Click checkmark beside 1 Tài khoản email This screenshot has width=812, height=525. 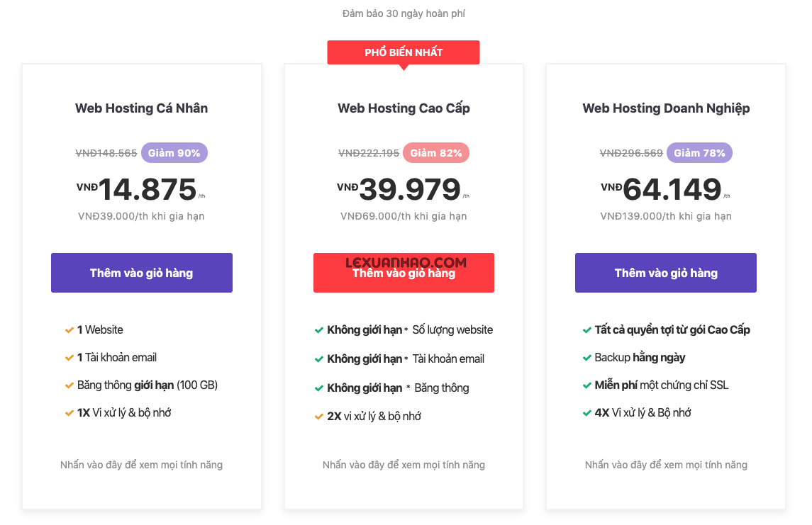point(69,358)
